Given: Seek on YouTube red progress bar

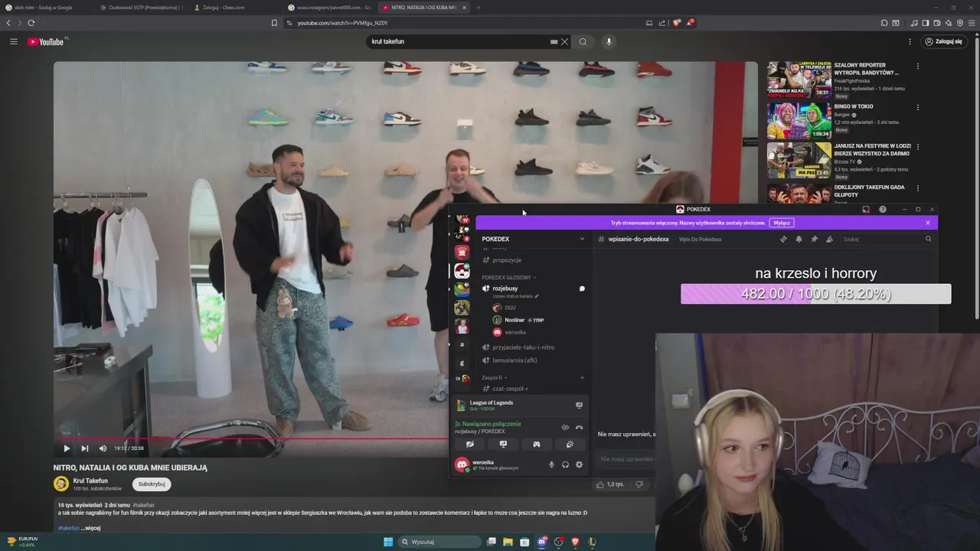Looking at the screenshot, I should tap(251, 439).
